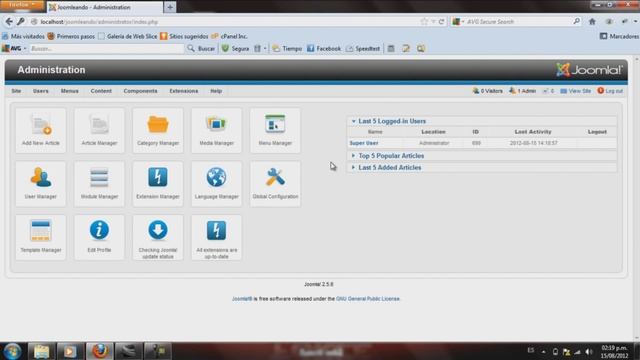This screenshot has width=640, height=360.
Task: Click the AVG search magnifier icon
Action: pyautogui.click(x=576, y=21)
